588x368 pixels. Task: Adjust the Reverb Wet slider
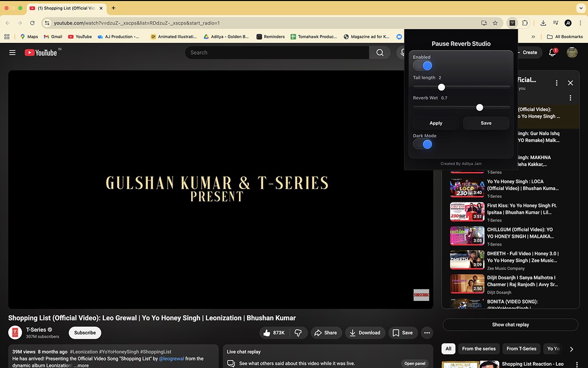(462, 107)
